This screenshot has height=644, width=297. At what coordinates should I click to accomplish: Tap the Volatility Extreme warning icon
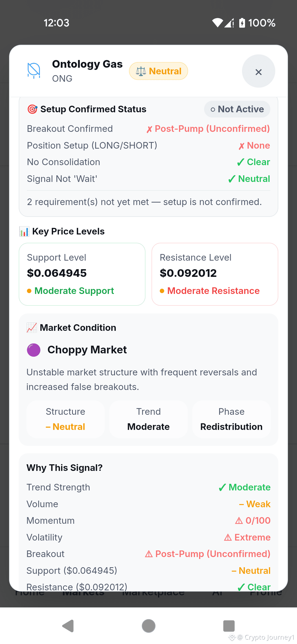pos(228,537)
